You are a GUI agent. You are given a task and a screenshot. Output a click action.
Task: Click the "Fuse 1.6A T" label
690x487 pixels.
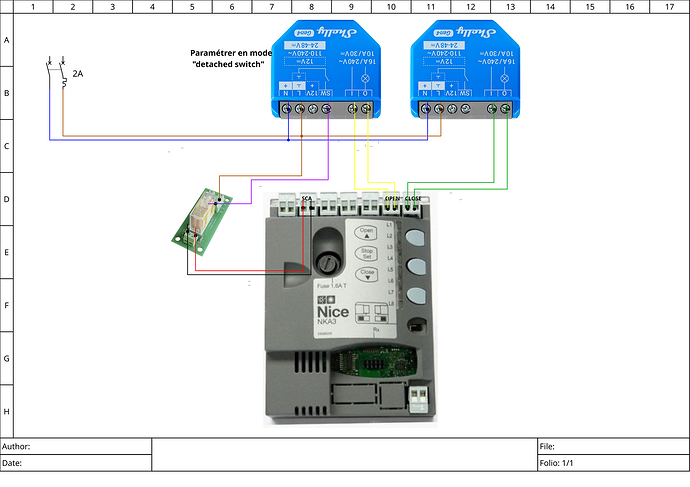[x=332, y=286]
